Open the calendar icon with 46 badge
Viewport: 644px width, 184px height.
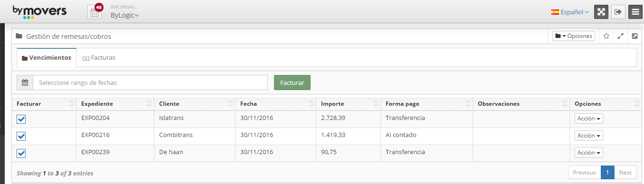coord(95,12)
